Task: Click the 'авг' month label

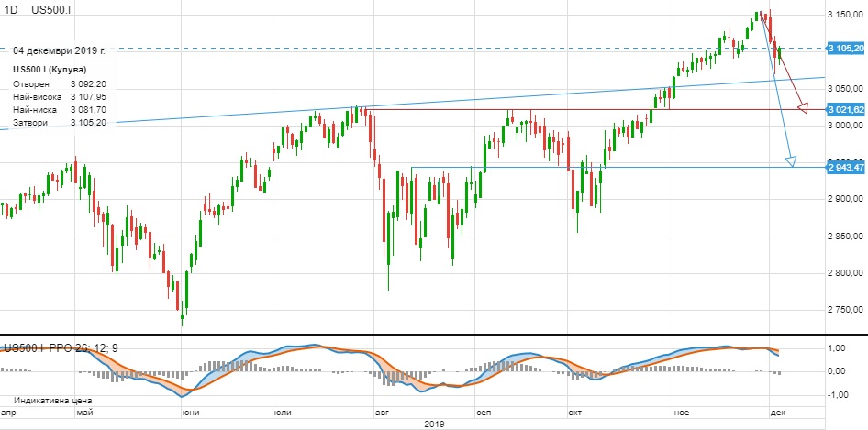Action: pos(382,413)
